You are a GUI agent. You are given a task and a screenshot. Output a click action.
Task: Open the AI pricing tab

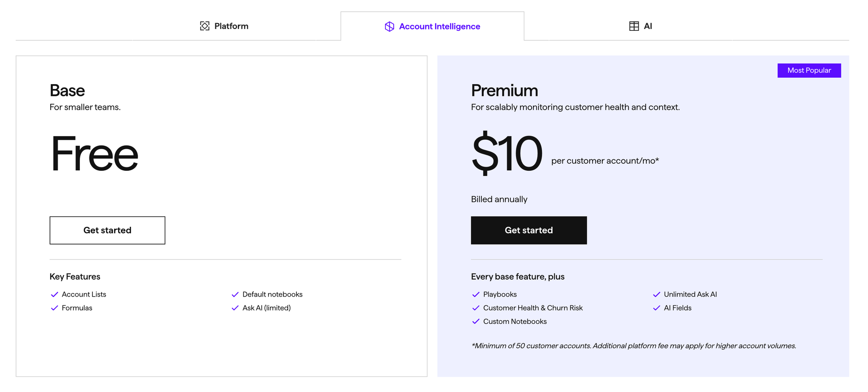click(x=641, y=26)
